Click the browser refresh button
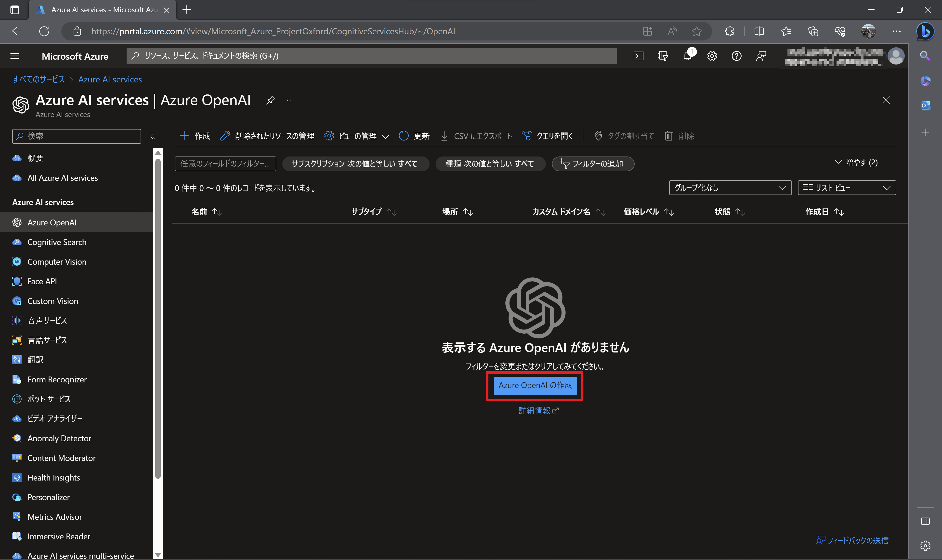The height and width of the screenshot is (560, 942). (x=44, y=31)
